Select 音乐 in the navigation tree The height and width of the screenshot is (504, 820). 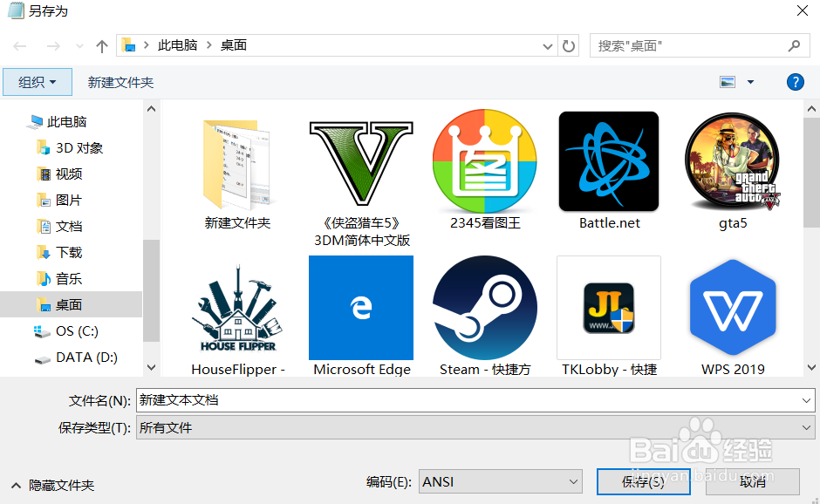coord(69,279)
